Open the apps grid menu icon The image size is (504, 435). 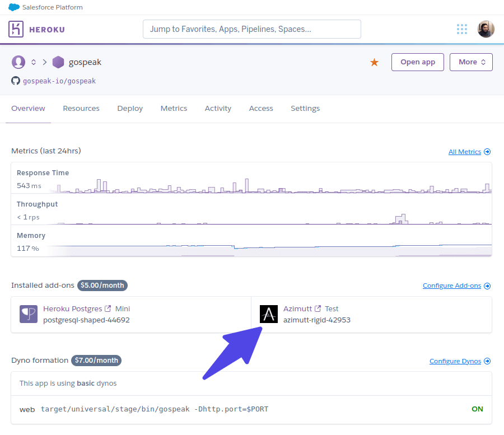pyautogui.click(x=461, y=29)
